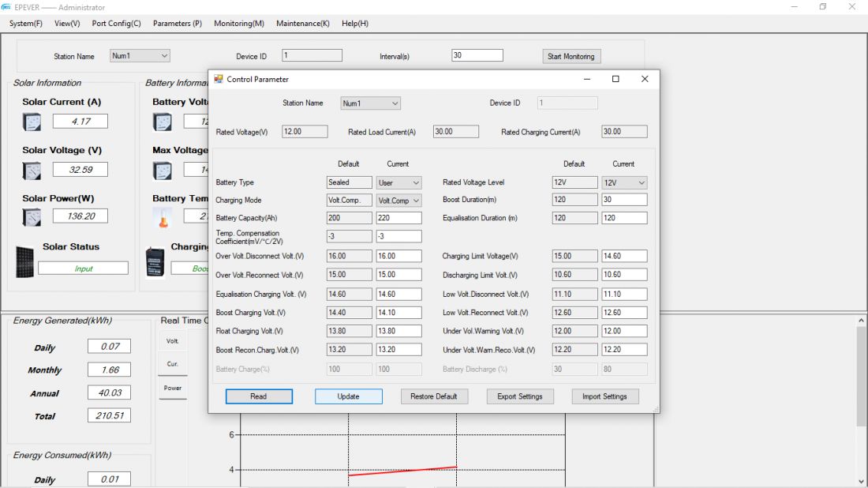The height and width of the screenshot is (488, 868).
Task: Click the Export Settings button
Action: point(520,396)
